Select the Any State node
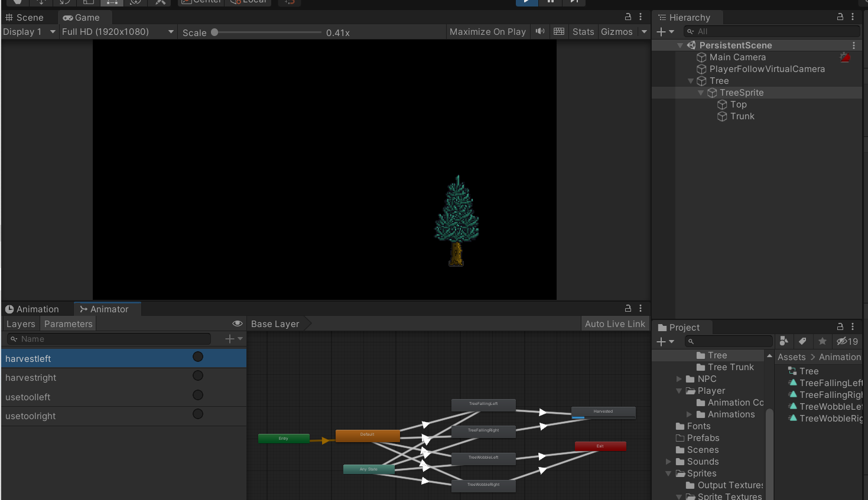 369,469
